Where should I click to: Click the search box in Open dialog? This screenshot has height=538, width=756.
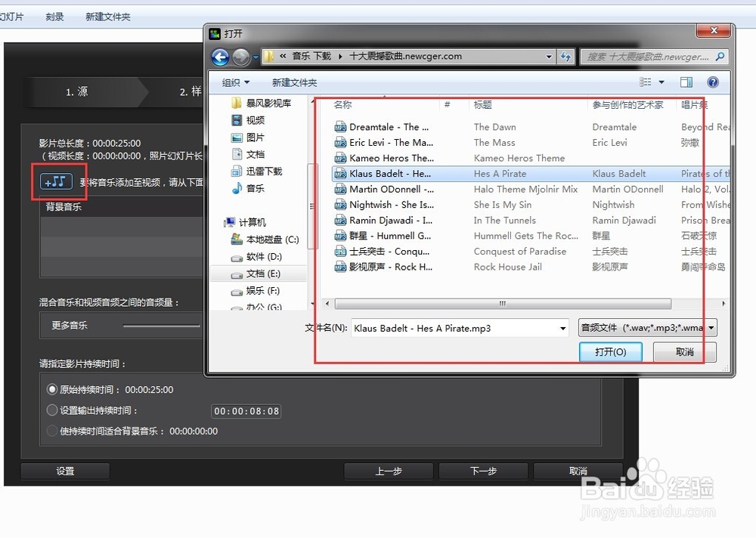(653, 57)
